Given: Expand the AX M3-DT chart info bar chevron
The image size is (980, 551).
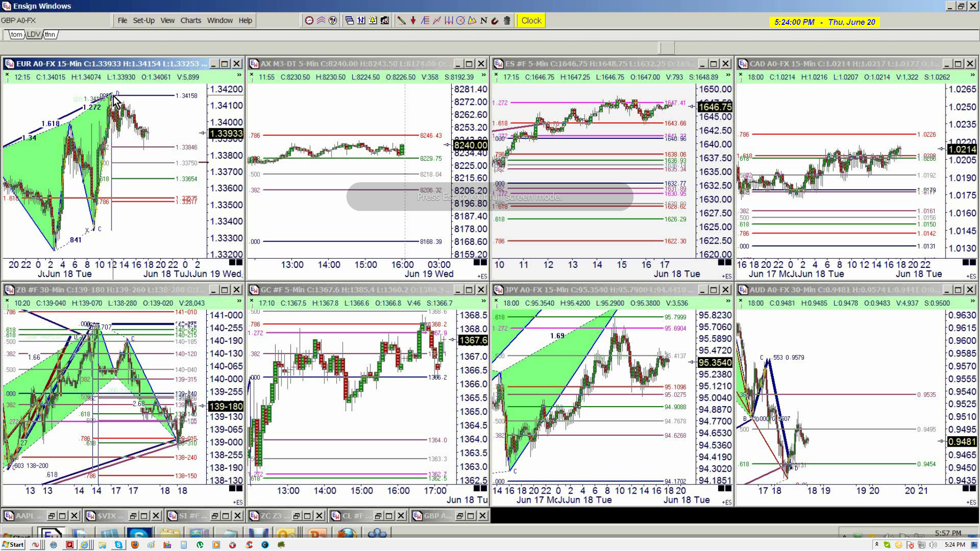Looking at the screenshot, I should pos(483,75).
